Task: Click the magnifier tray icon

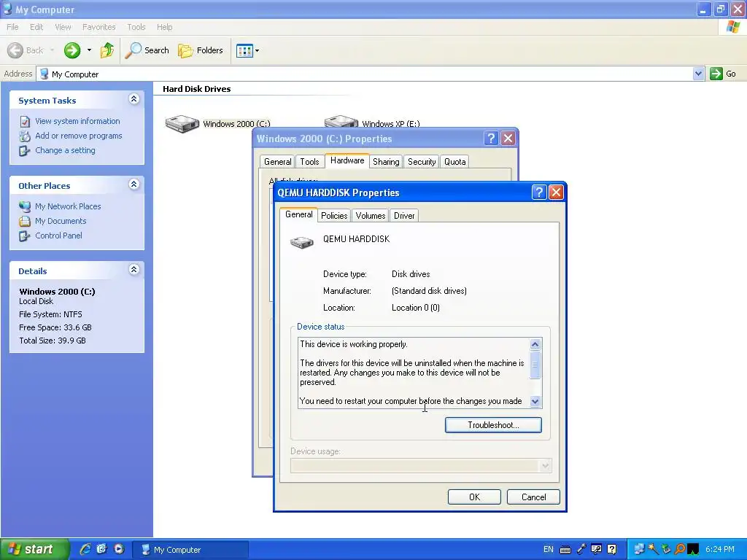Action: pyautogui.click(x=681, y=550)
